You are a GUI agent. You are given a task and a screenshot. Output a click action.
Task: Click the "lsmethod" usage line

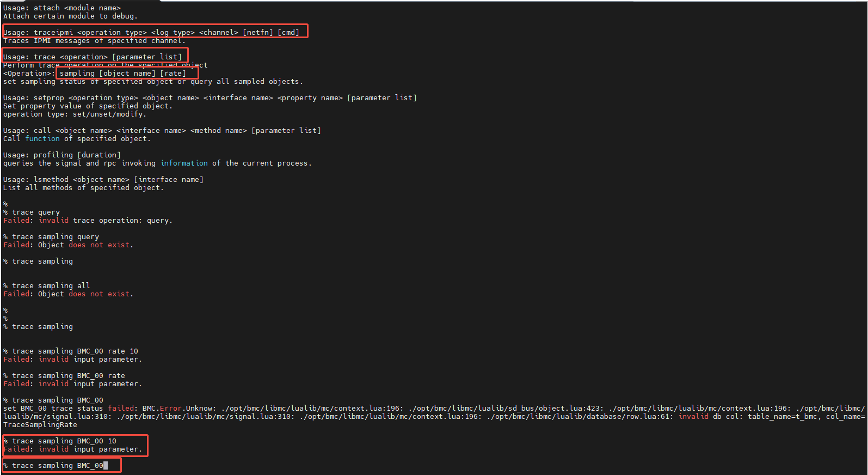pos(103,180)
